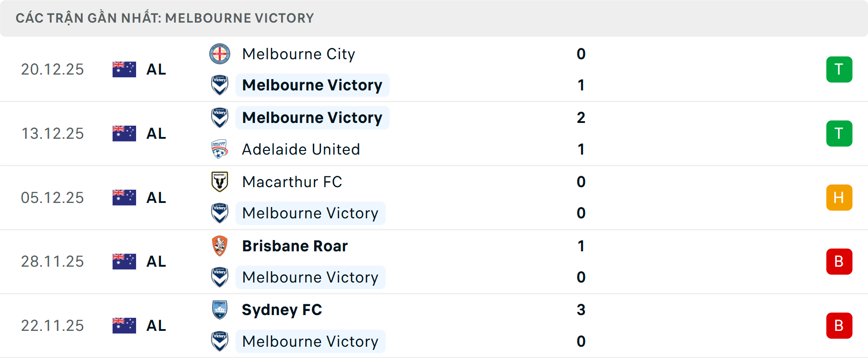
Task: Click the Macarthur FC club crest
Action: [220, 182]
